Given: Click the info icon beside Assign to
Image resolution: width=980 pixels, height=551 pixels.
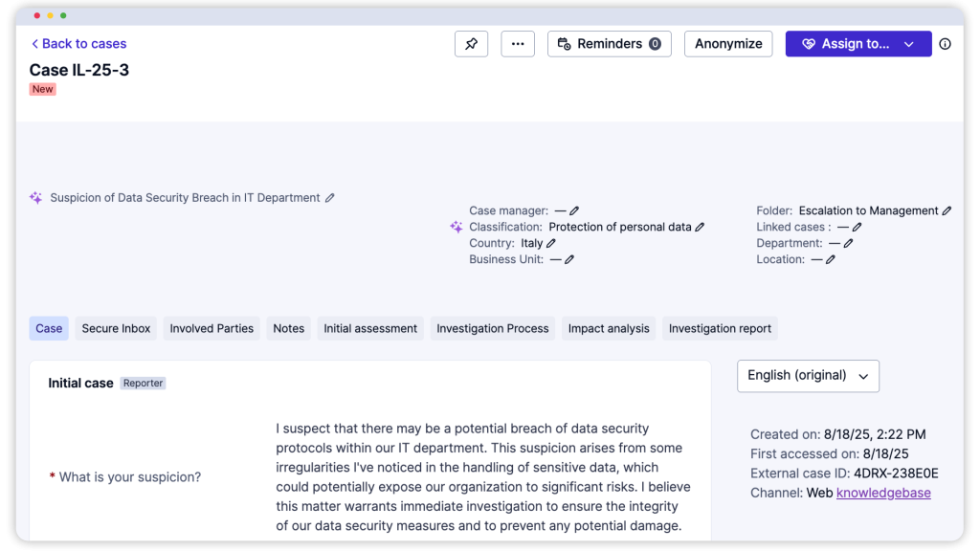Looking at the screenshot, I should pos(945,44).
